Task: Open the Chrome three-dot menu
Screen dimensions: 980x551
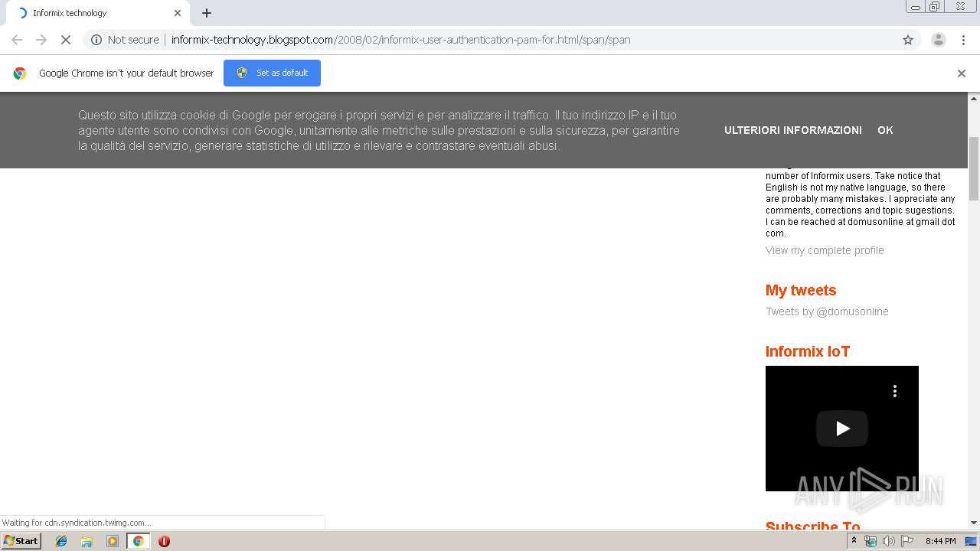Action: point(963,40)
